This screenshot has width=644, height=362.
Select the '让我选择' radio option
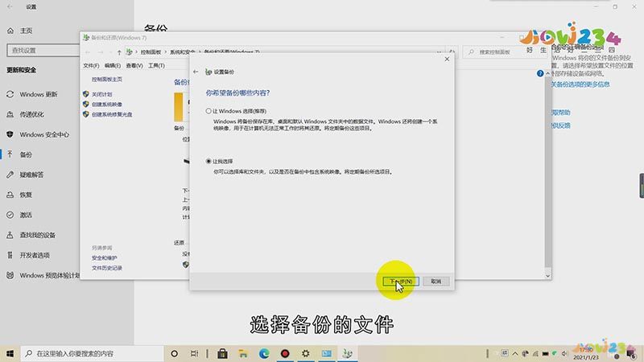point(208,162)
